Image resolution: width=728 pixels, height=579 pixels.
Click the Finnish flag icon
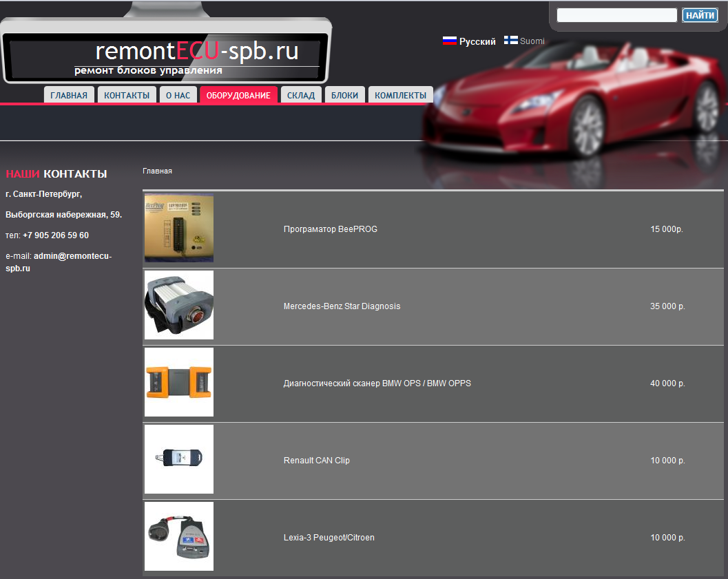(510, 41)
